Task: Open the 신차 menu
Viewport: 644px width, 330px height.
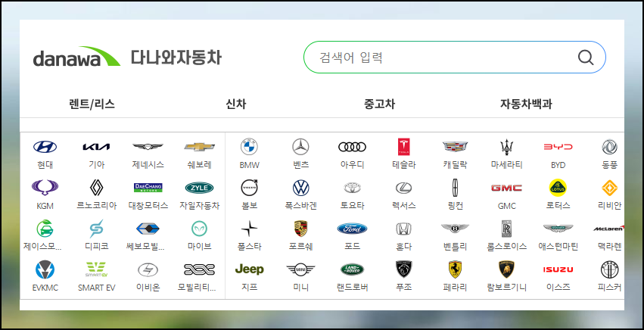Action: coord(236,104)
